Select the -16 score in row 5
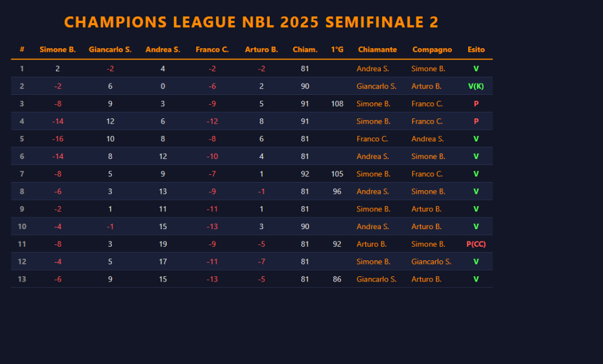Viewport: 603px width, 364px height. click(x=58, y=139)
